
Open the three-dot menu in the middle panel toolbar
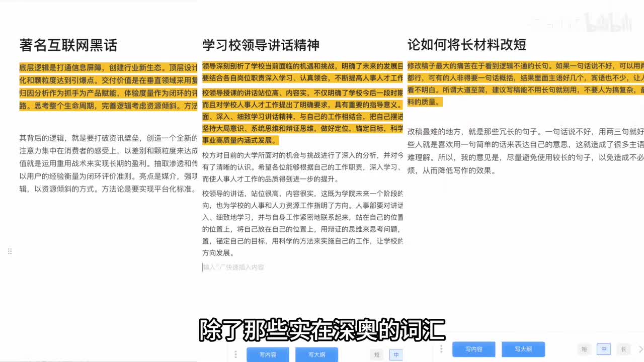(x=235, y=354)
